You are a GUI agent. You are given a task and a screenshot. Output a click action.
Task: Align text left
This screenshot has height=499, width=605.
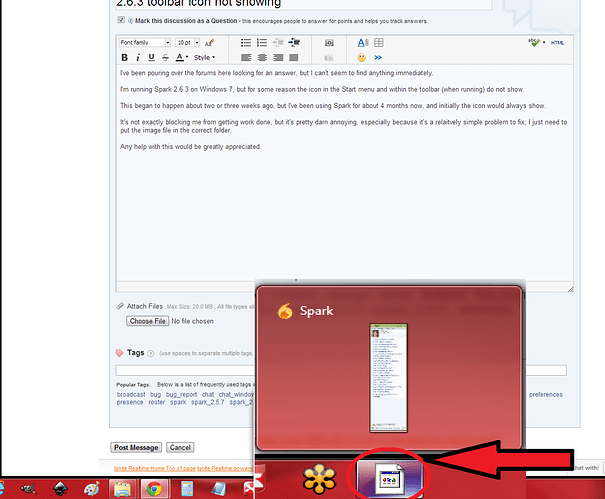[246, 58]
